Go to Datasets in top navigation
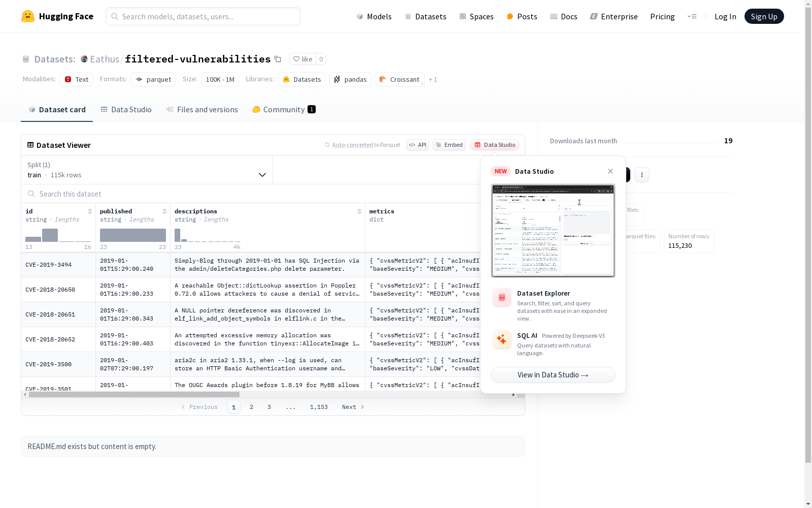 (x=425, y=16)
